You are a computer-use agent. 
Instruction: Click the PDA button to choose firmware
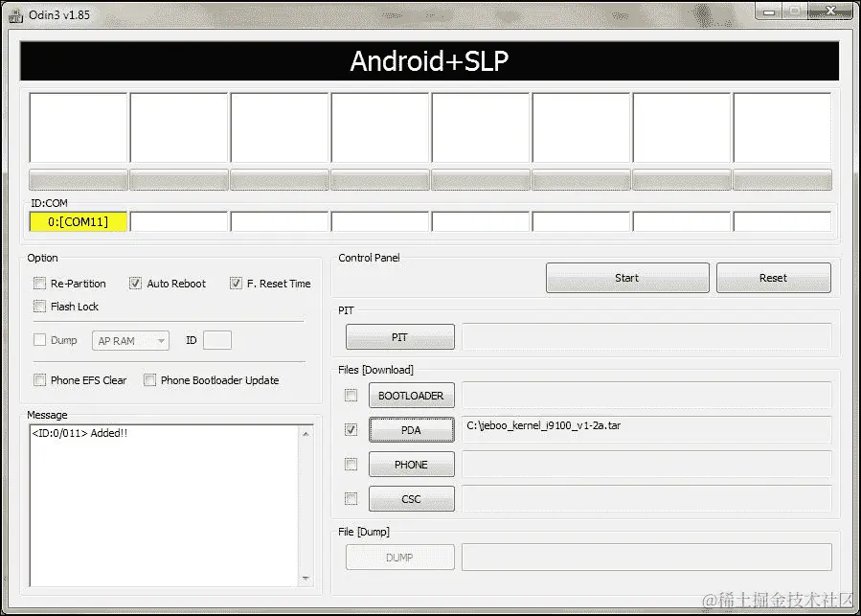pyautogui.click(x=411, y=429)
